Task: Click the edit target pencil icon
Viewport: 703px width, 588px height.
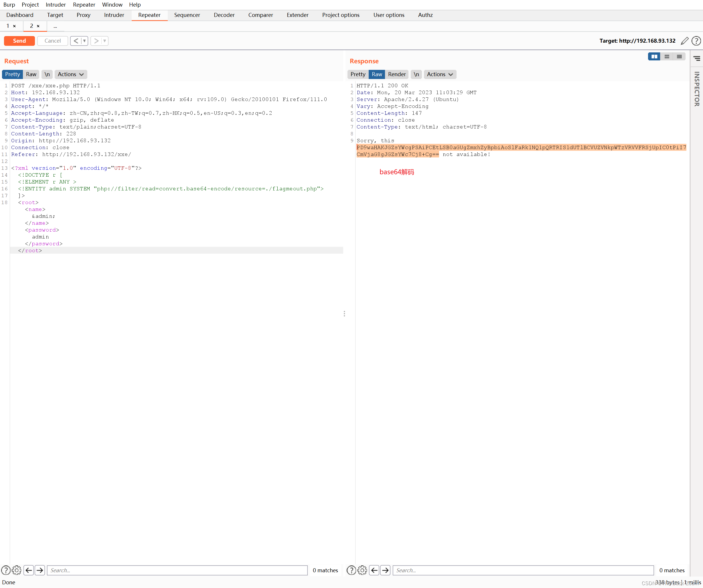Action: [685, 41]
